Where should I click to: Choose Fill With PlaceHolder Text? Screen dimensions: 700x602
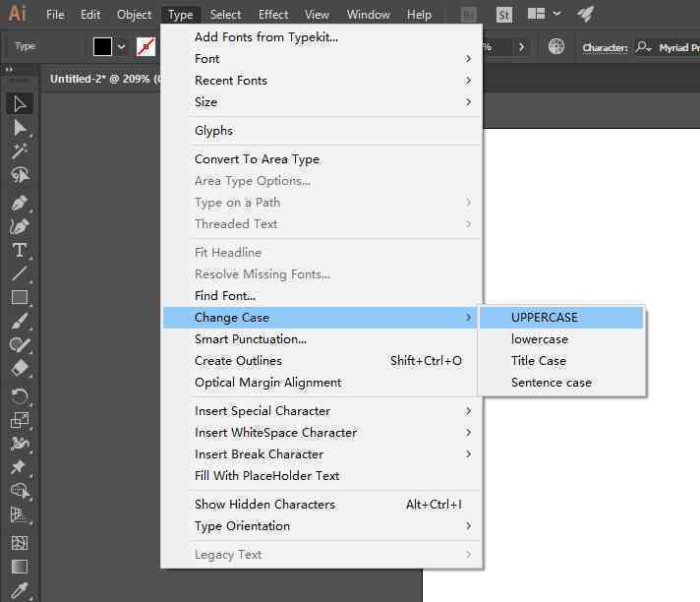pos(321,476)
